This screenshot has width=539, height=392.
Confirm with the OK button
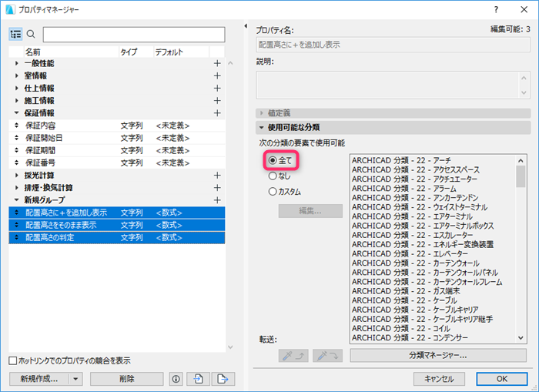point(502,379)
